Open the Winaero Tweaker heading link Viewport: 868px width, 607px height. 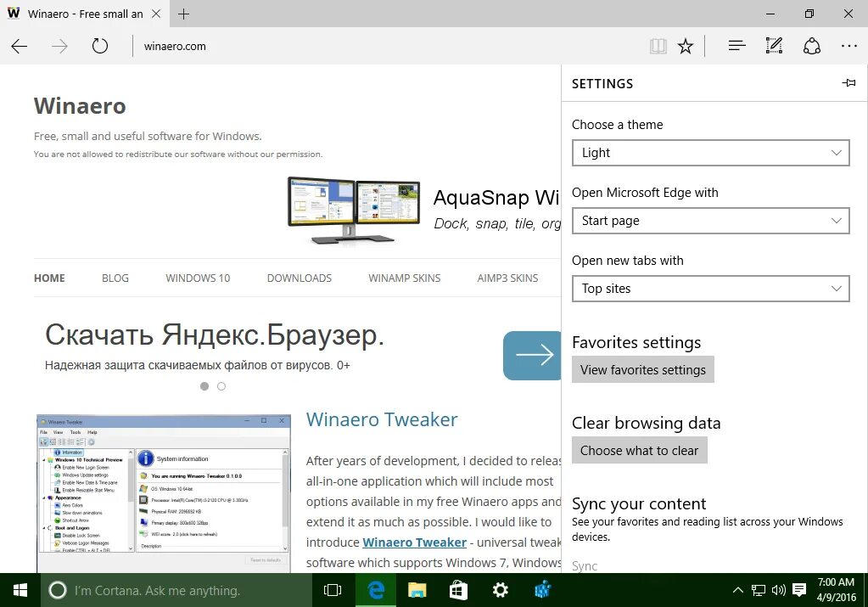382,419
